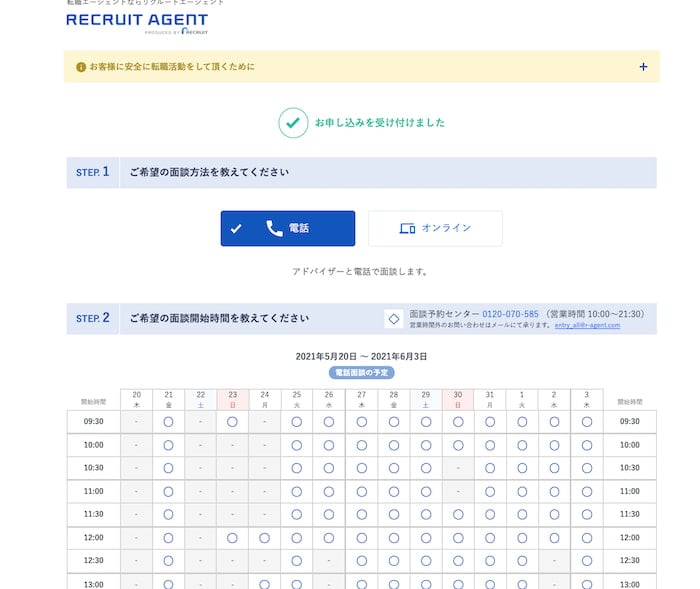Select 11:30 slot on May 30
Image resolution: width=700 pixels, height=589 pixels.
(458, 514)
